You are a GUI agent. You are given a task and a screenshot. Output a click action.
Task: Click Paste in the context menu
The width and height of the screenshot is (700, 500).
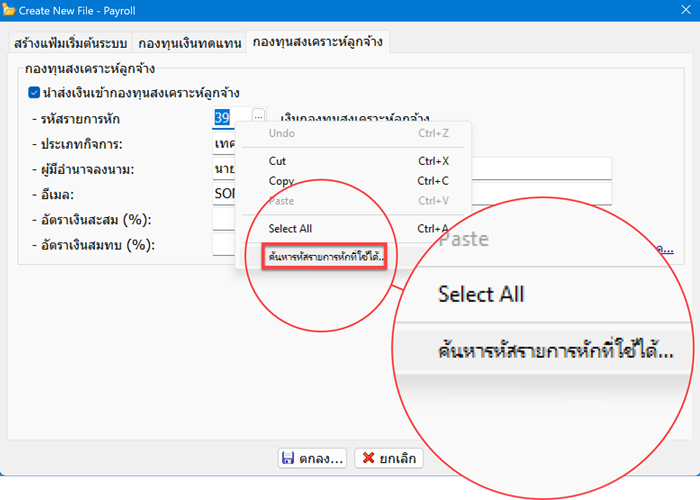pyautogui.click(x=282, y=201)
